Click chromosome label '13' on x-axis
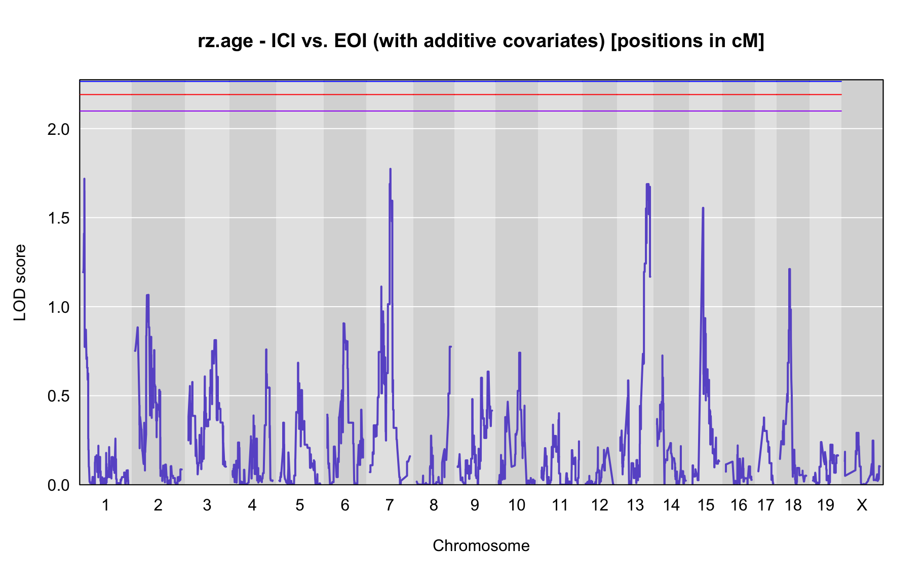The width and height of the screenshot is (924, 584). [635, 505]
